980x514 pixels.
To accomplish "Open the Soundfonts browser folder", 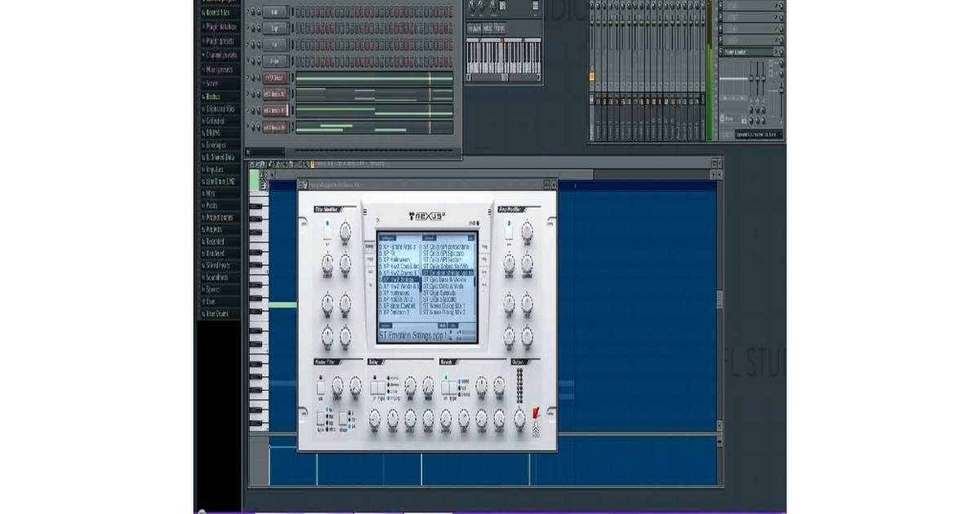I will (x=216, y=277).
